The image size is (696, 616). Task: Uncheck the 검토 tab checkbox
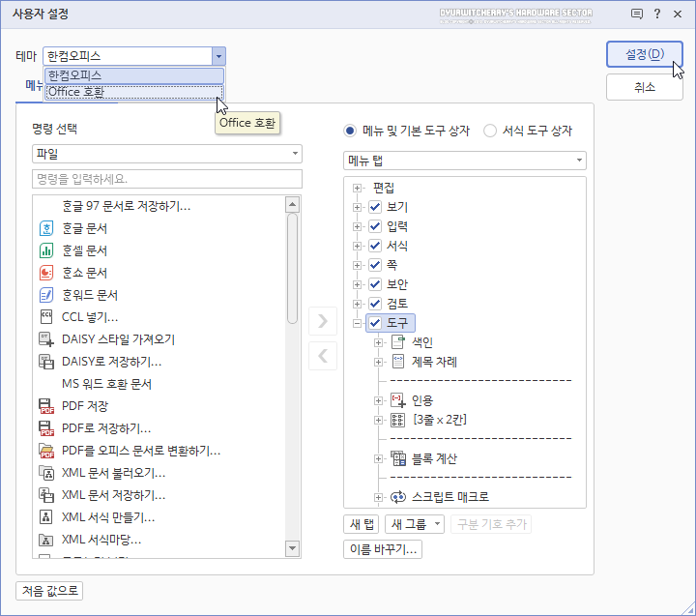[375, 304]
